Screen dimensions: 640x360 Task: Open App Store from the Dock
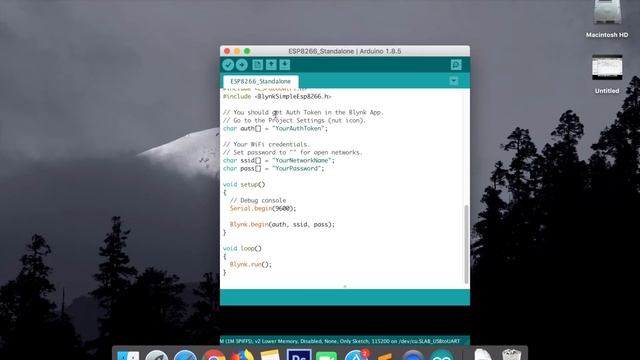[356, 355]
